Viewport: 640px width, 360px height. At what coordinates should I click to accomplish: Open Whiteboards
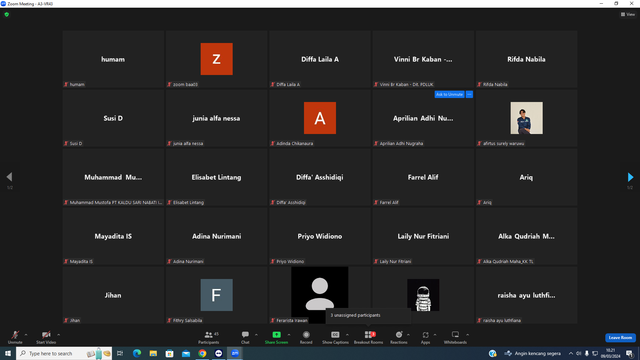[455, 337]
